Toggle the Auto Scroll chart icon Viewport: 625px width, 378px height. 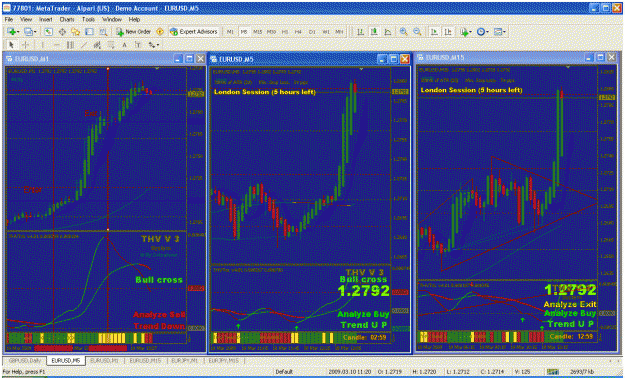pyautogui.click(x=434, y=32)
